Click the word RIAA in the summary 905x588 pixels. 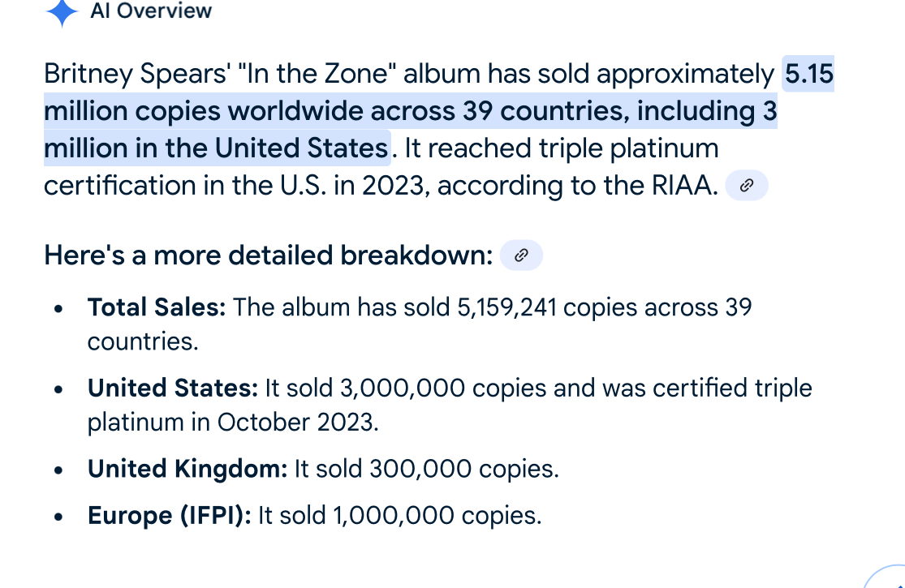[684, 186]
